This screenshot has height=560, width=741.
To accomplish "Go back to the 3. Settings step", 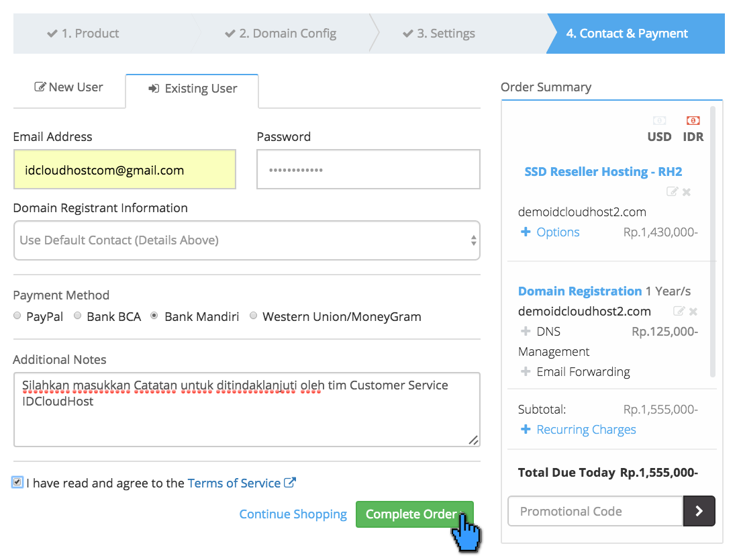I will coord(438,33).
